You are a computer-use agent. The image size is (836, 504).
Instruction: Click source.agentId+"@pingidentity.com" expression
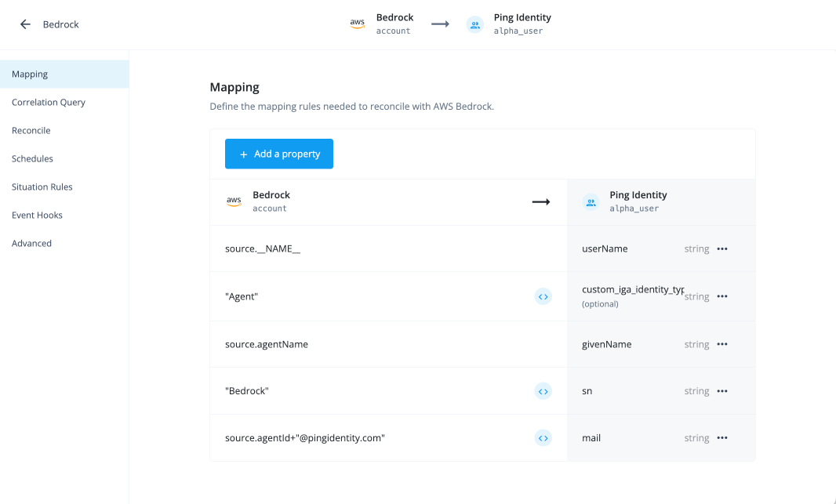pyautogui.click(x=305, y=438)
